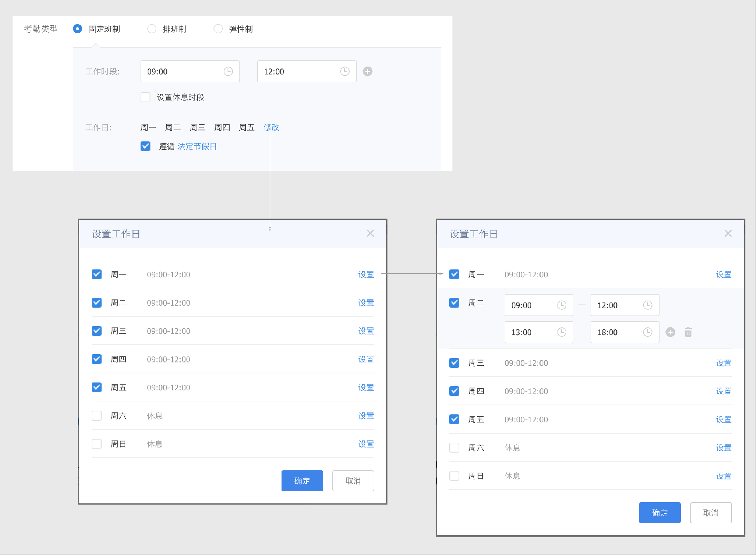Uncheck 遵循 法定节假日 checkbox
The height and width of the screenshot is (555, 756).
click(x=146, y=147)
